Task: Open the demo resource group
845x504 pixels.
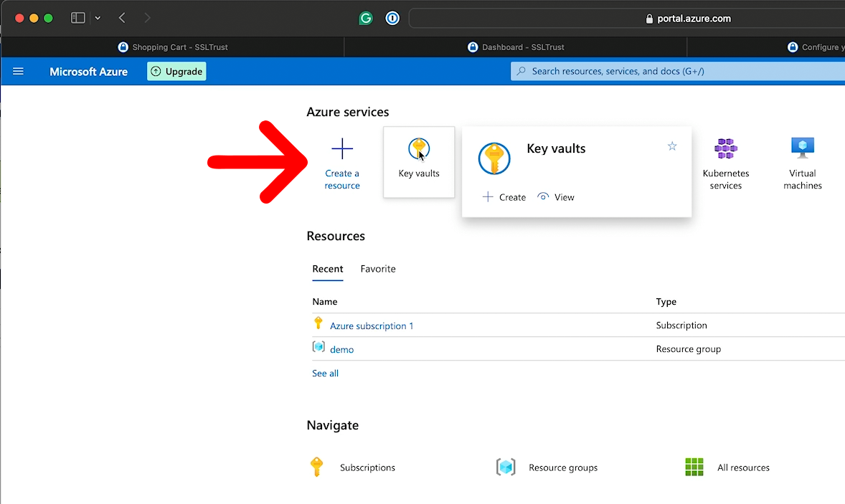Action: (342, 349)
